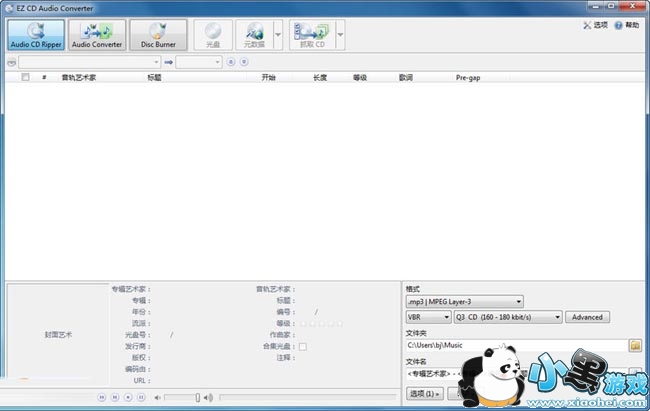Screen dimensions: 650x411
Task: Switch to Audio CD Ripper mode
Action: 36,35
